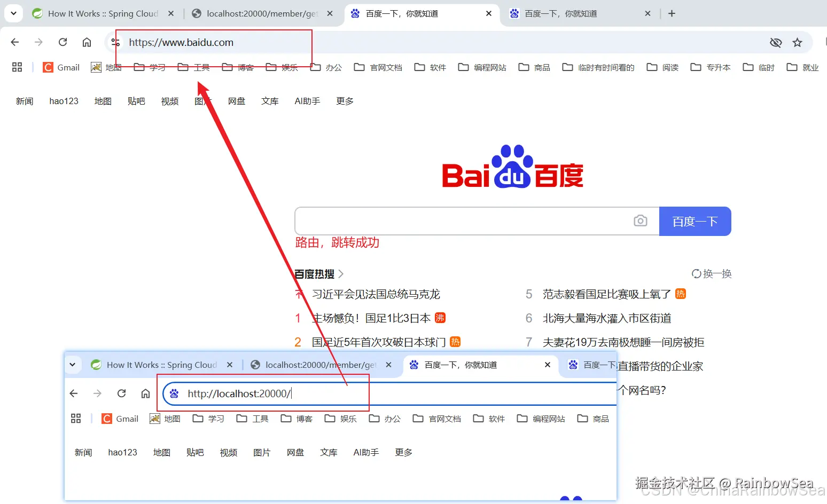Open 贴吧 link in top Baidu navigation
The width and height of the screenshot is (827, 504).
pyautogui.click(x=136, y=101)
